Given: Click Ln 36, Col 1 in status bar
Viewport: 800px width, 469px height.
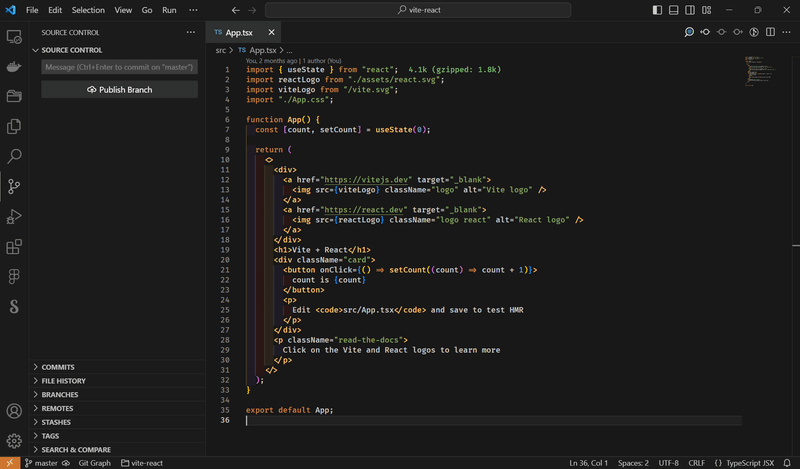Looking at the screenshot, I should [588, 463].
